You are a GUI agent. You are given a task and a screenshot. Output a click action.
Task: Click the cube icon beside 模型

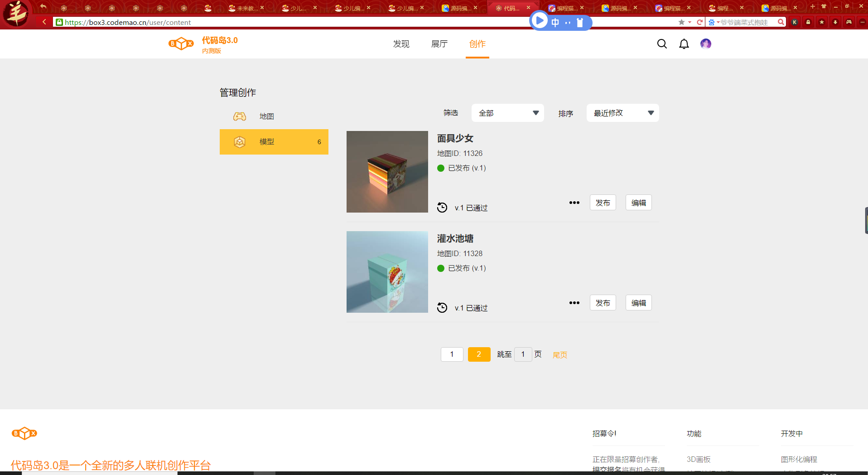[x=240, y=142]
